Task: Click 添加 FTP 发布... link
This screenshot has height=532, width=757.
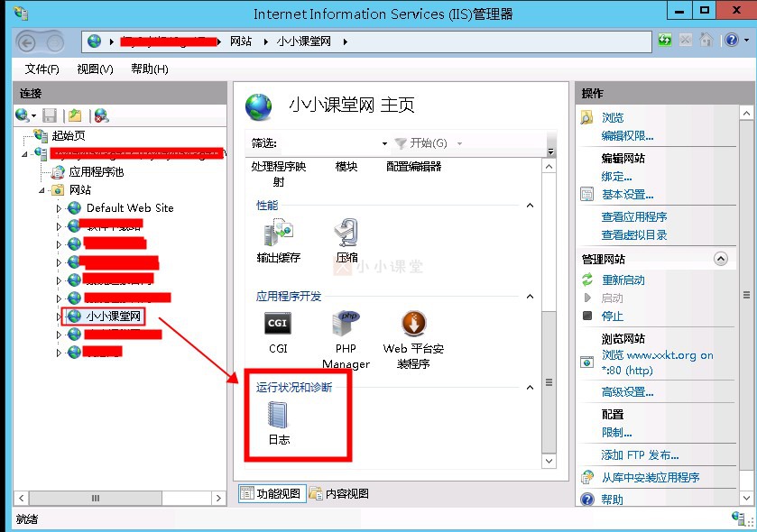Action: click(x=640, y=454)
